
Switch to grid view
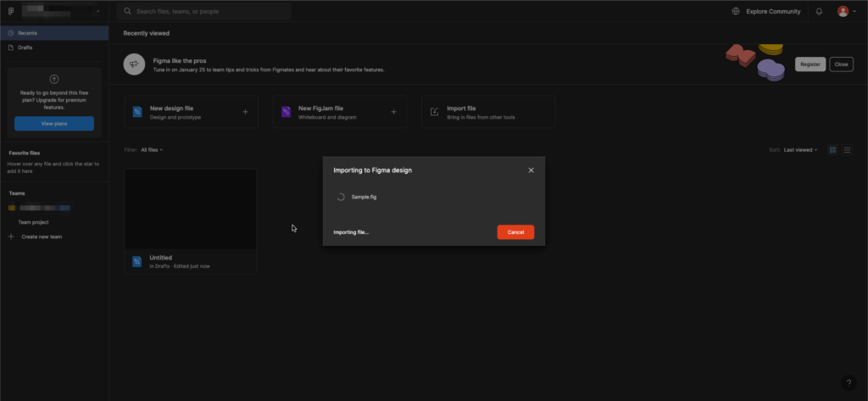coord(832,150)
